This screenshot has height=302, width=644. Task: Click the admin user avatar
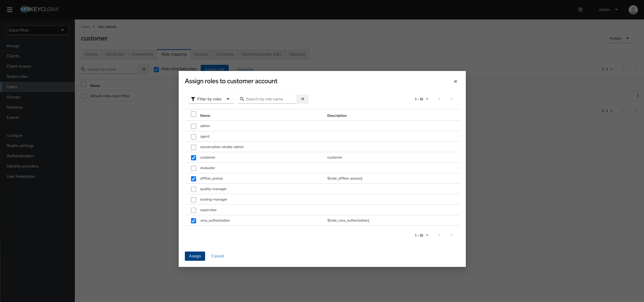(633, 10)
